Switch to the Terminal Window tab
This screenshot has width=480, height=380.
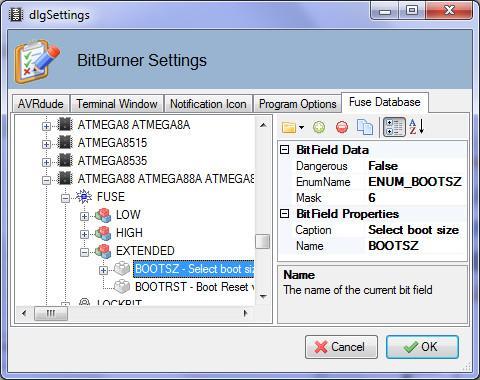[117, 104]
